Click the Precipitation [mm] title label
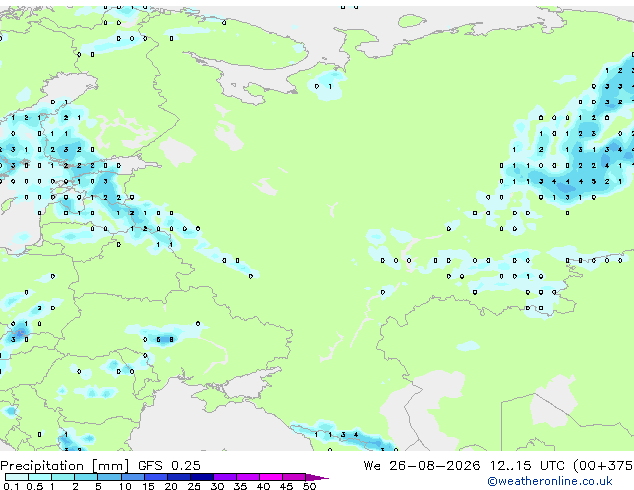 click(65, 466)
